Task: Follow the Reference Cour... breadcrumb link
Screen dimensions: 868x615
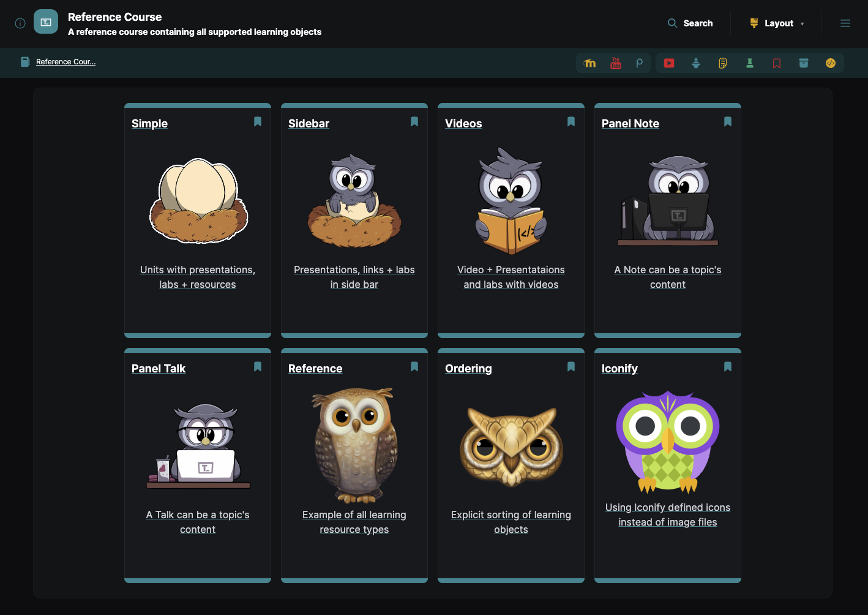Action: (x=65, y=61)
